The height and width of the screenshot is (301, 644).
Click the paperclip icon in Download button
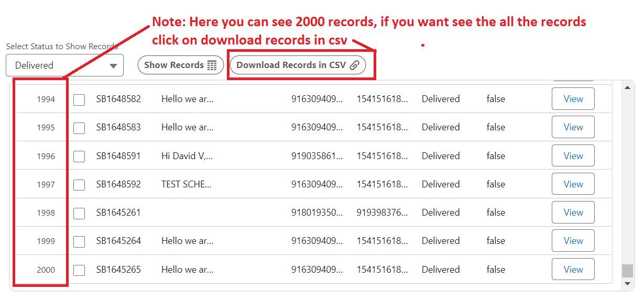[x=354, y=65]
